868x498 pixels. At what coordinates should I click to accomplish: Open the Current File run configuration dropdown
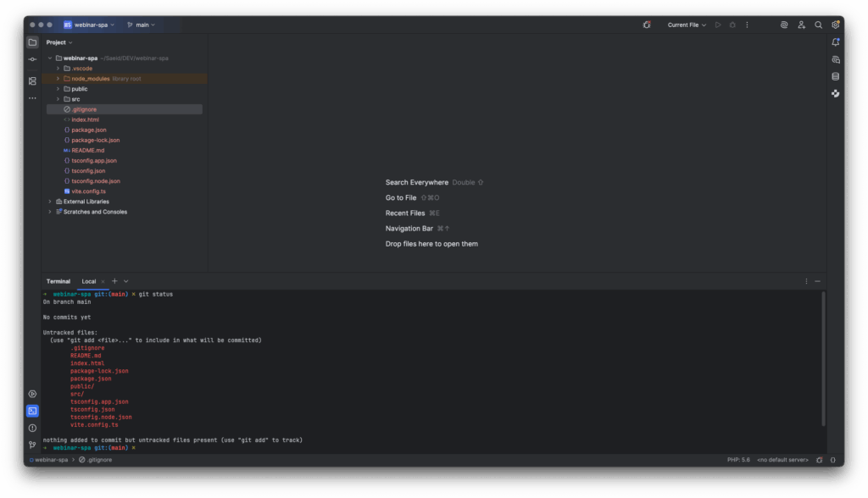coord(687,25)
